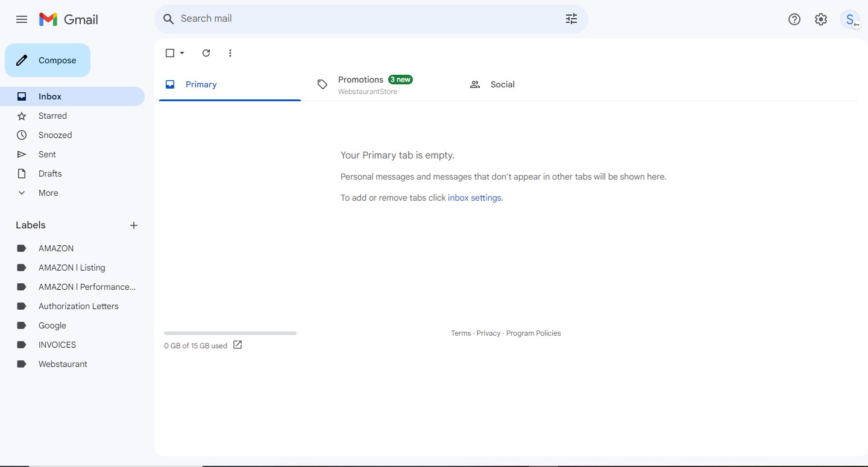Open the Drafts folder

click(72, 174)
